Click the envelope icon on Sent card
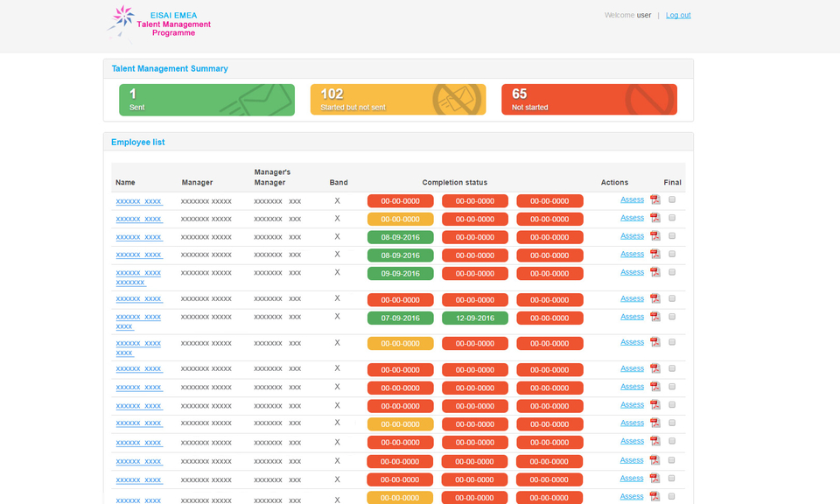Image resolution: width=840 pixels, height=504 pixels. (256, 101)
